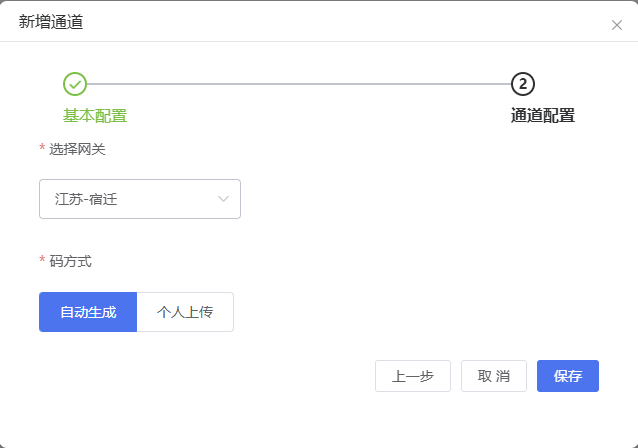Go to the 基本配置 step label

(x=95, y=115)
